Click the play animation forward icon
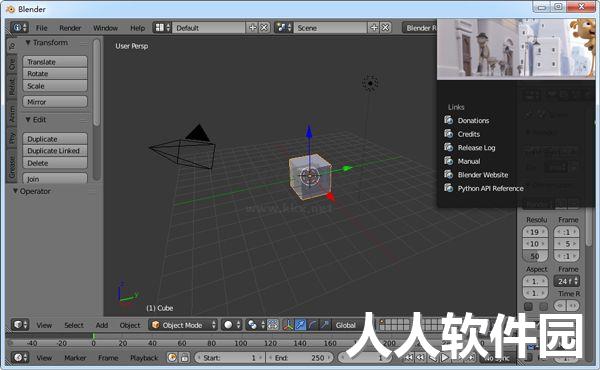Viewport: 600px width, 370px height. (444, 358)
